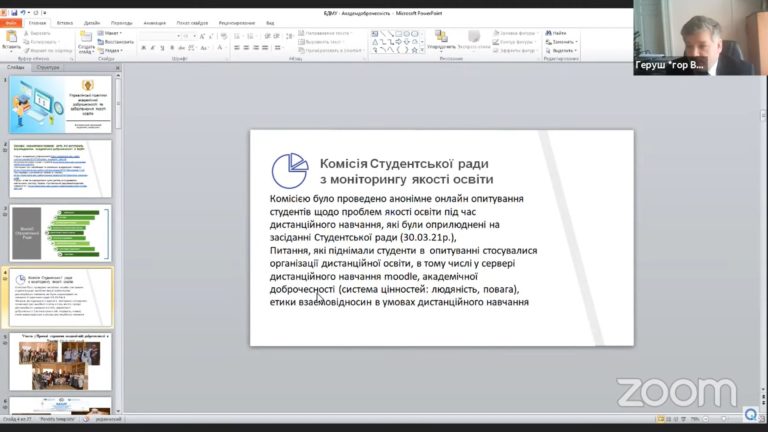768x432 pixels.
Task: Adjust the zoom slider in status bar
Action: pyautogui.click(x=722, y=419)
